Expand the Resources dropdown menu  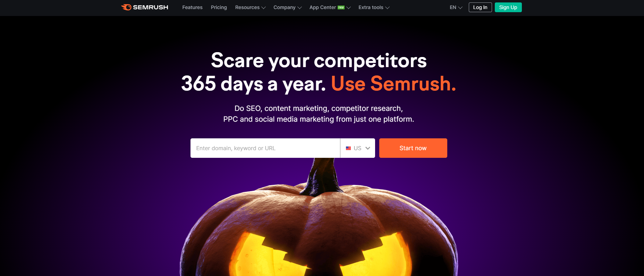click(x=250, y=7)
